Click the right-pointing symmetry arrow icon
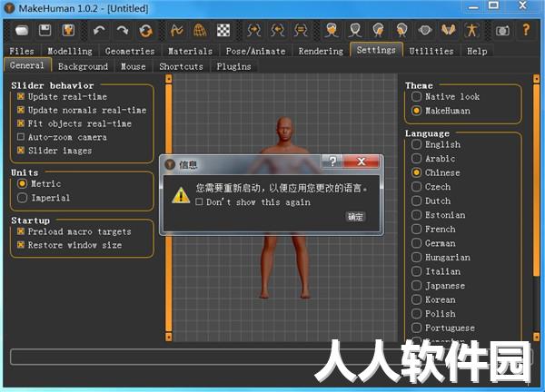This screenshot has width=545, height=392. click(253, 31)
